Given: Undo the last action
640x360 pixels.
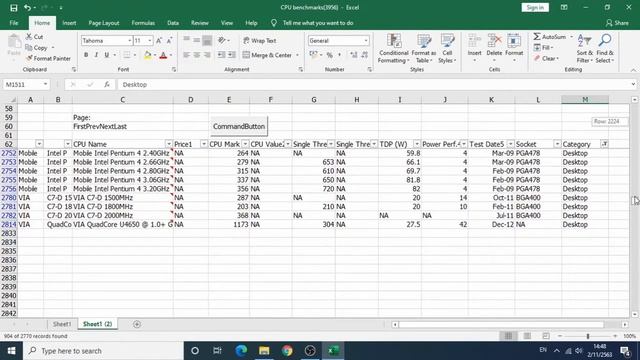Looking at the screenshot, I should (x=27, y=8).
